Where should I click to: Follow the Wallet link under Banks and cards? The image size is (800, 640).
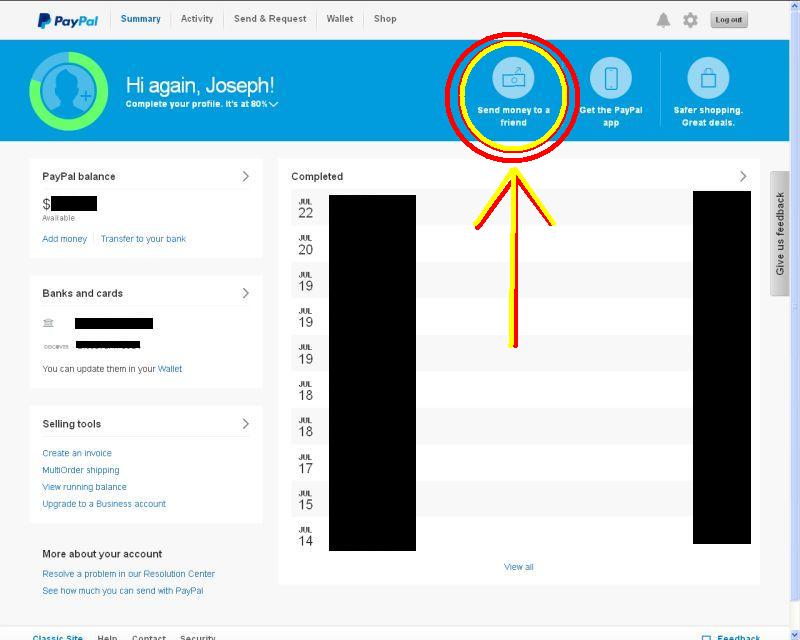(170, 369)
